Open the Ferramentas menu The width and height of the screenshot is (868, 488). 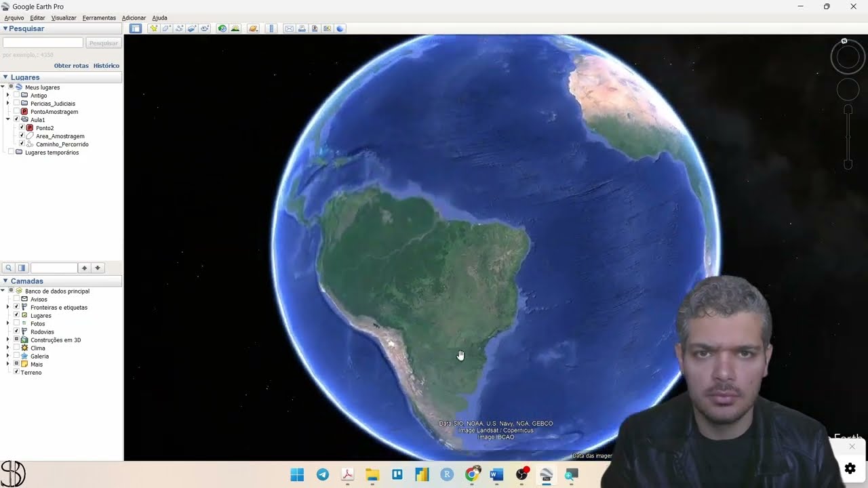(x=99, y=18)
